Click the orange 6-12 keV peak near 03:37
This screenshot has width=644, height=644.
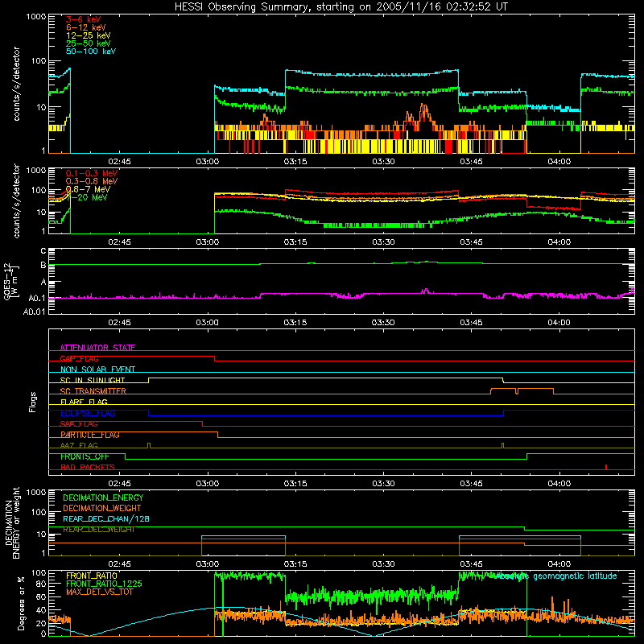coord(424,112)
